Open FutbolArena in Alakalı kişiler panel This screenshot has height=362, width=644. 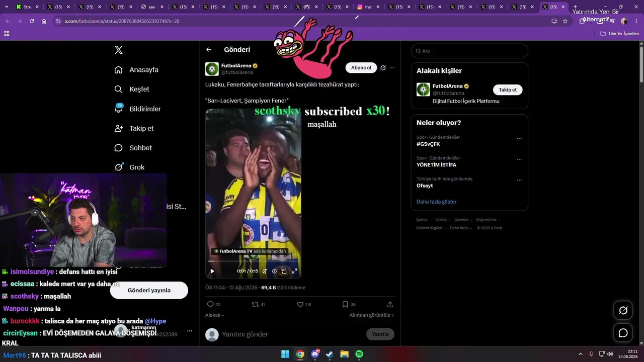(448, 86)
